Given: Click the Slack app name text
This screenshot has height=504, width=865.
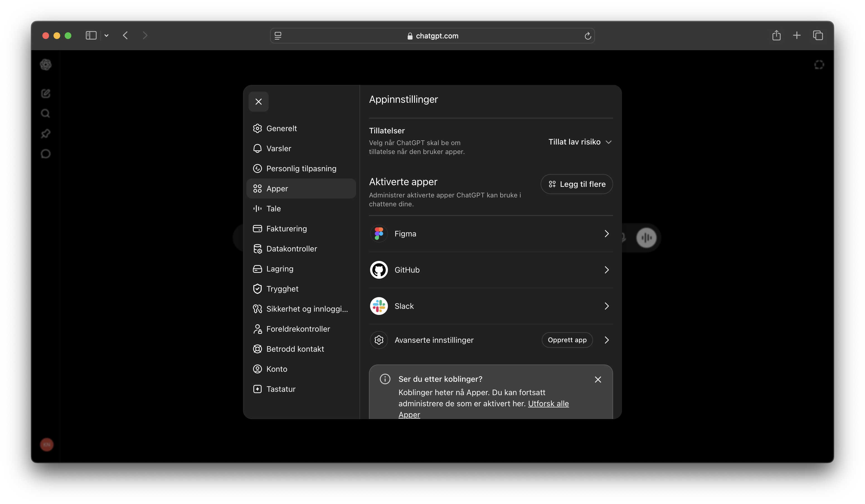Looking at the screenshot, I should click(x=404, y=306).
